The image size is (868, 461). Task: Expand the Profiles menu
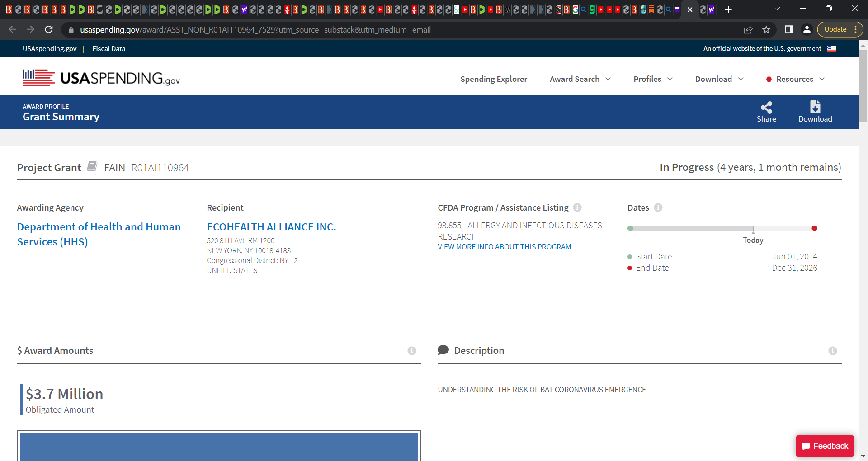click(653, 79)
